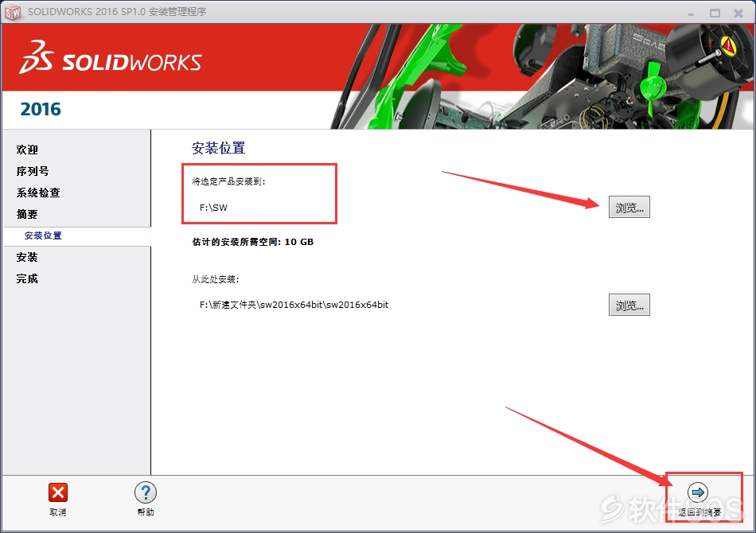Minimize the installation manager window
The width and height of the screenshot is (756, 533).
point(692,14)
